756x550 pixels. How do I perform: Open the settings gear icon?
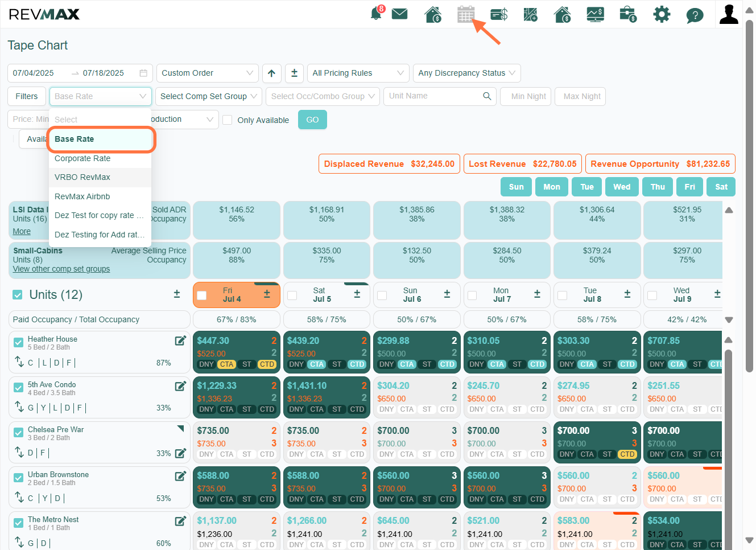tap(662, 14)
